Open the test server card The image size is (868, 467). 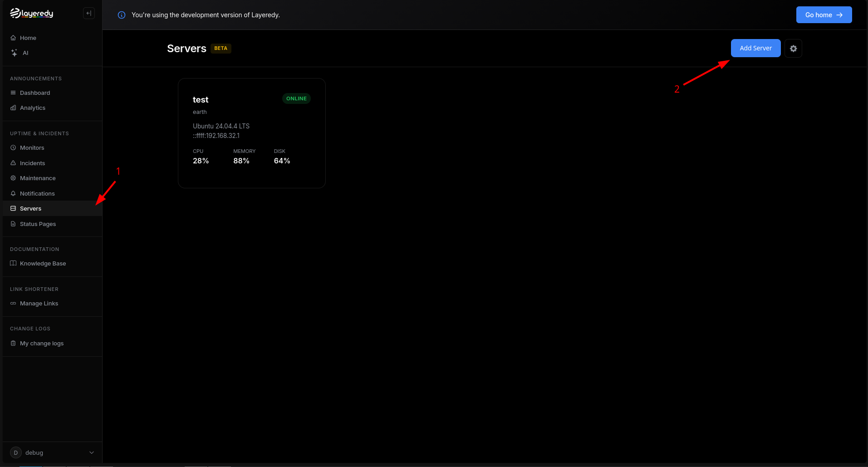[x=252, y=133]
